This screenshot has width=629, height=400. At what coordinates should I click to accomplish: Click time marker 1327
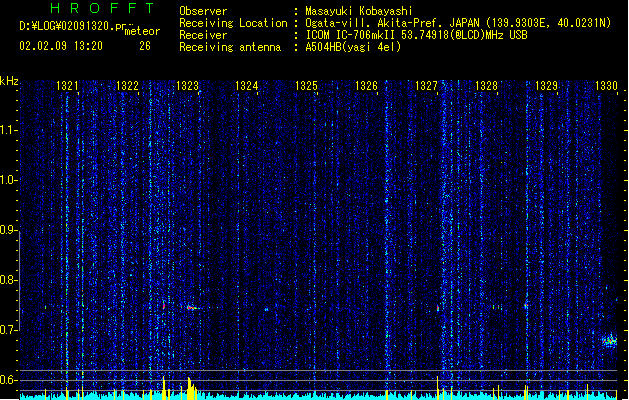[x=426, y=86]
